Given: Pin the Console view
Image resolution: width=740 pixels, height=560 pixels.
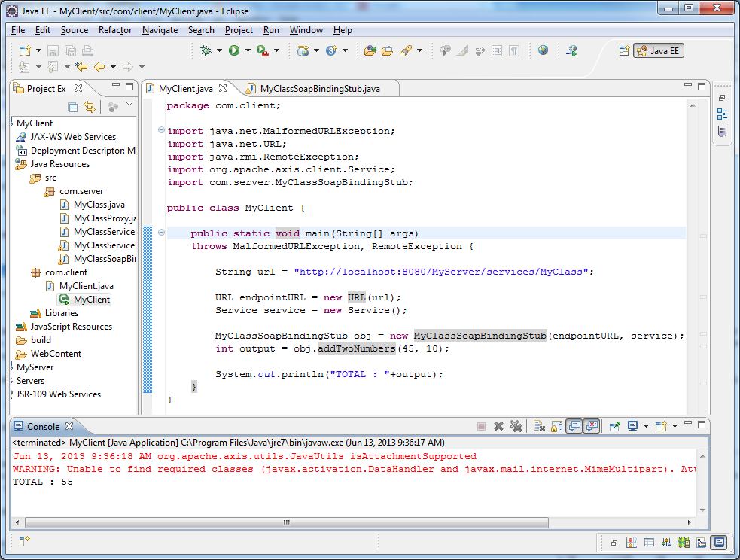Looking at the screenshot, I should coord(614,426).
